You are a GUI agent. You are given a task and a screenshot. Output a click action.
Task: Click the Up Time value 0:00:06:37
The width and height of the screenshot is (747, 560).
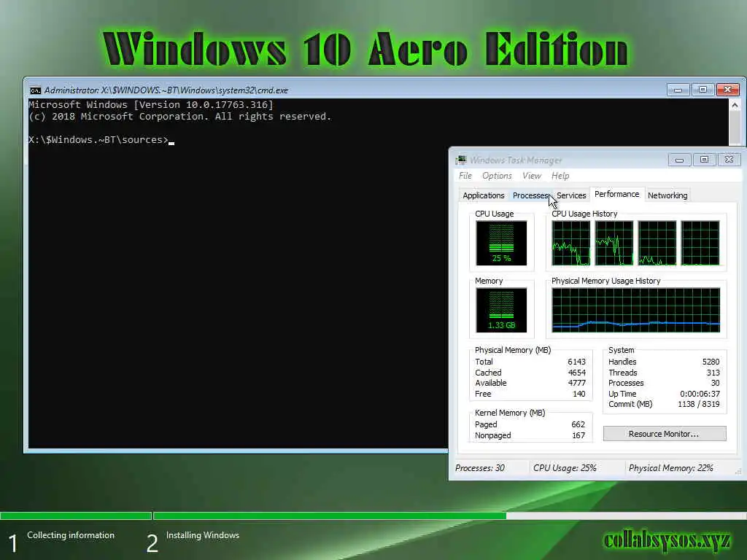tap(700, 394)
